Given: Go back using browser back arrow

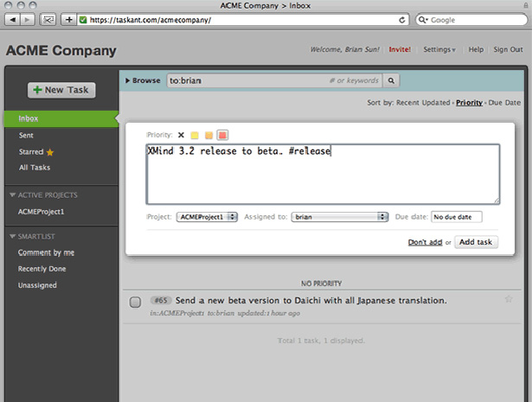Looking at the screenshot, I should 13,20.
